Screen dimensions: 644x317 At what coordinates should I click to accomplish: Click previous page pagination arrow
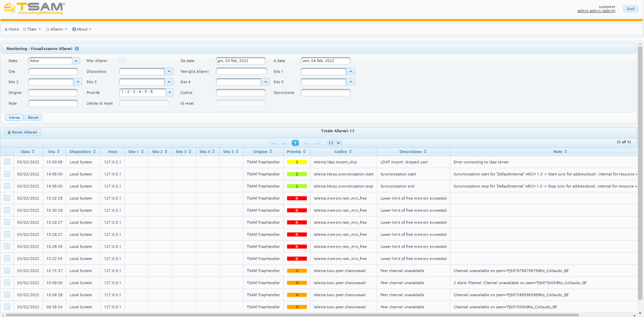coord(284,143)
